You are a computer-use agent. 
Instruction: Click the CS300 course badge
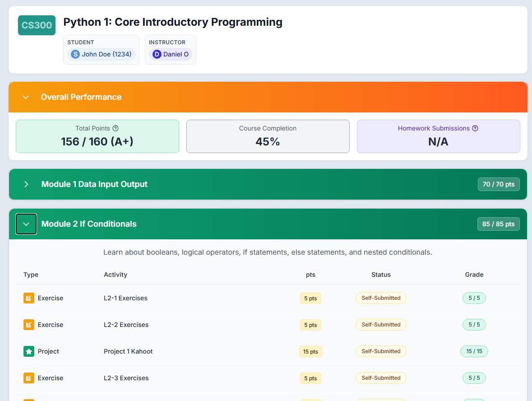[37, 25]
